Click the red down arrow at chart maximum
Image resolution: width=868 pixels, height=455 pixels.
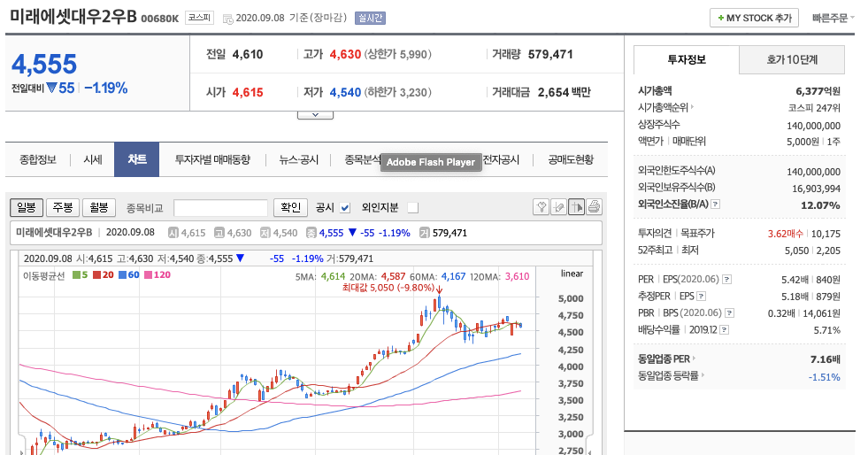(x=440, y=290)
